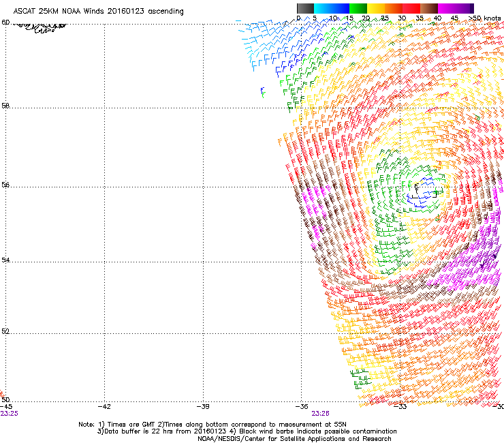Screen dimensions: 504x443
Task: Click the longitude label '-36'
Action: tap(302, 407)
